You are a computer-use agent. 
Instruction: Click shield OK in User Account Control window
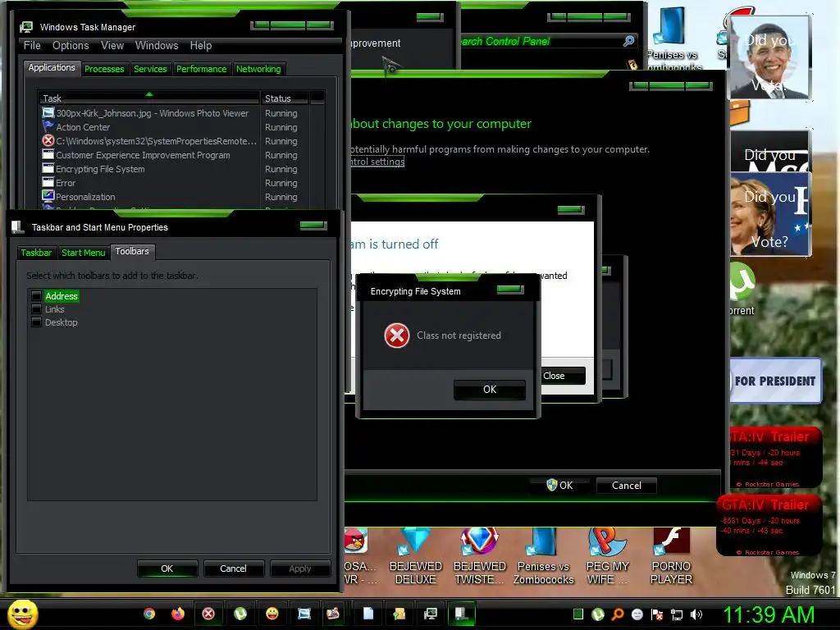[559, 486]
